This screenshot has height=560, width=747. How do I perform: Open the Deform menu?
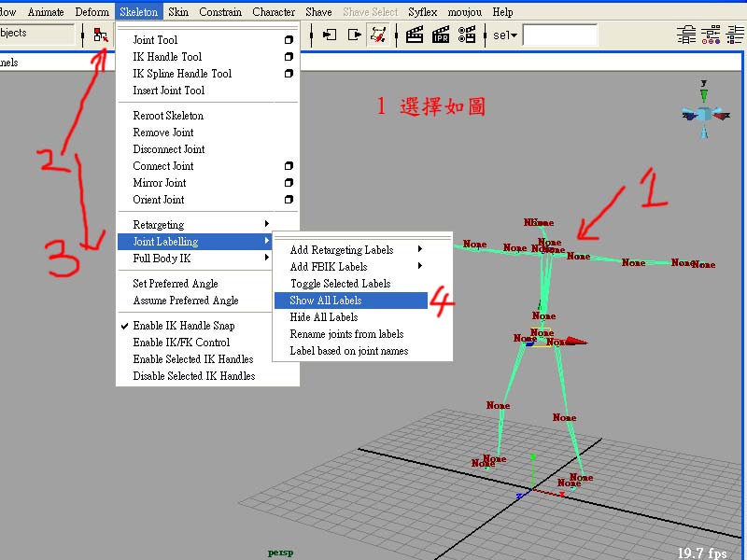(92, 12)
